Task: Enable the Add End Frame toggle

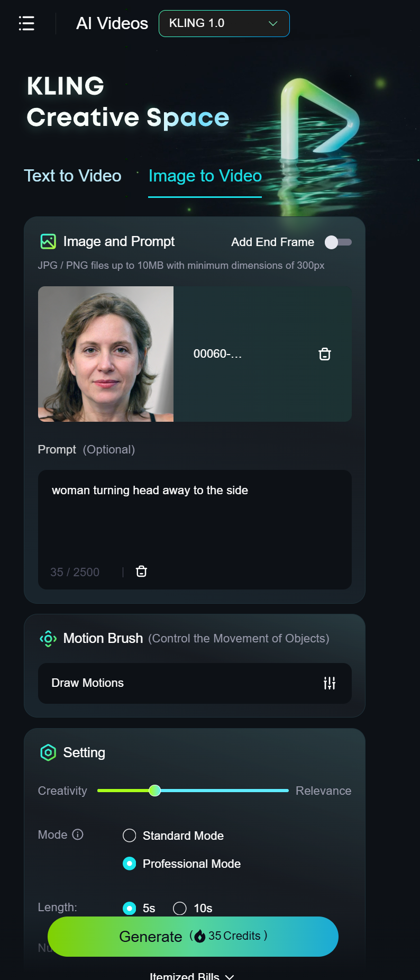Action: (338, 242)
